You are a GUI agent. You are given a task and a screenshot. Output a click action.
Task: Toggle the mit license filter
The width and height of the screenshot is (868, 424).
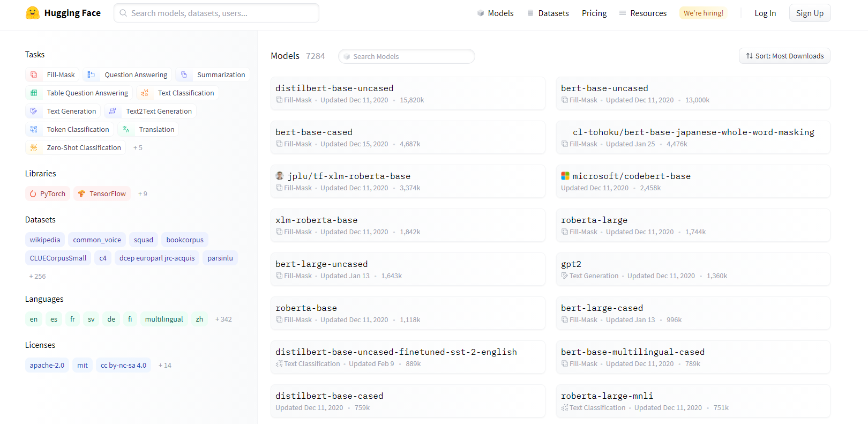83,365
